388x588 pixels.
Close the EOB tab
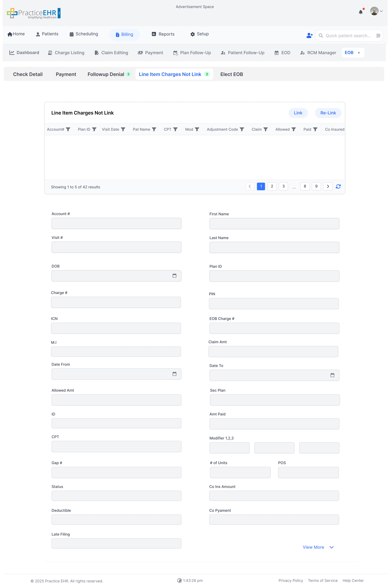coord(359,53)
